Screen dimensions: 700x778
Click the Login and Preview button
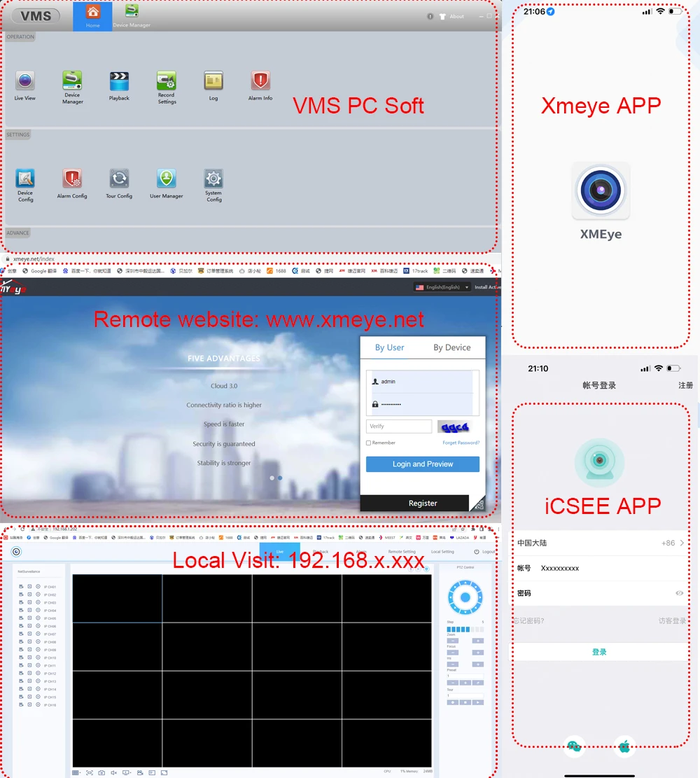(422, 464)
